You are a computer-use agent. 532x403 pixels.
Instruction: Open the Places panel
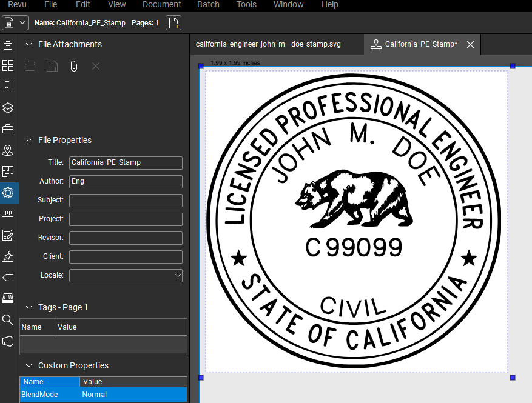point(8,150)
